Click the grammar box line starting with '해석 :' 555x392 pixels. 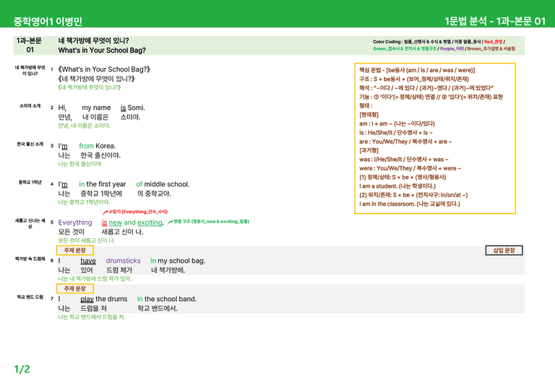(426, 88)
